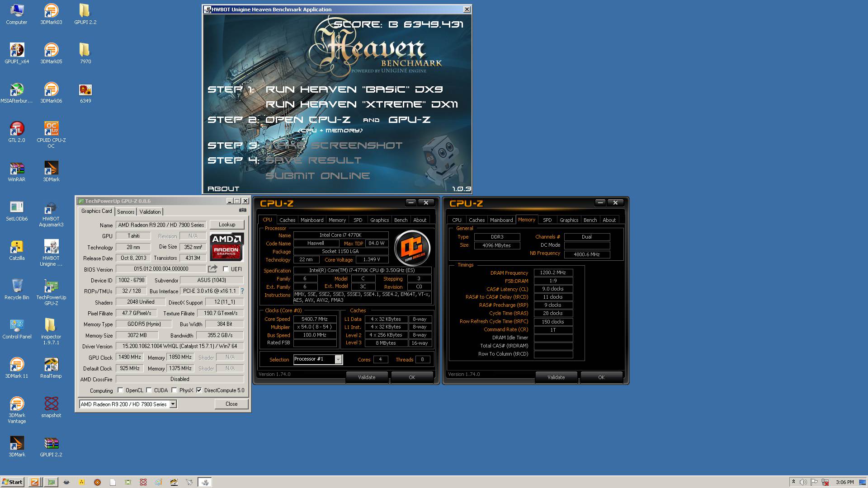Screen dimensions: 868x488
Task: Launch CPUID CPU-Z OC desktop shortcut
Action: pyautogui.click(x=51, y=135)
